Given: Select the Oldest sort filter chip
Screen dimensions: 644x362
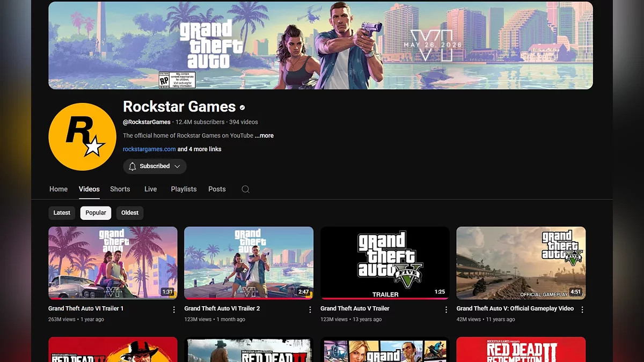Looking at the screenshot, I should tap(130, 213).
